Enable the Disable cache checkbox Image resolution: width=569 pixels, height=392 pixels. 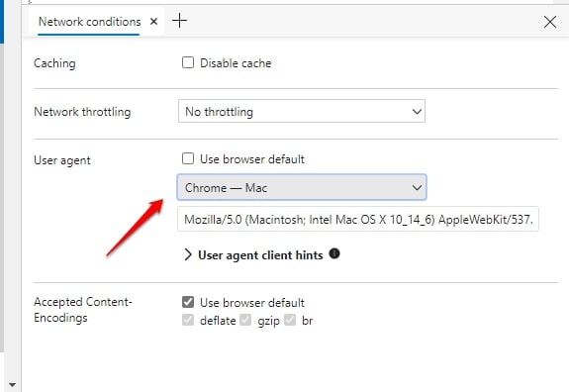click(188, 62)
